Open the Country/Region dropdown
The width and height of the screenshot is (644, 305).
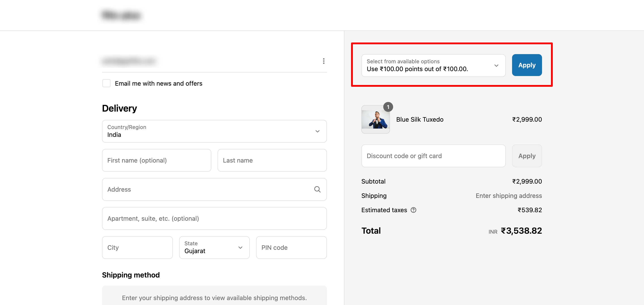214,131
